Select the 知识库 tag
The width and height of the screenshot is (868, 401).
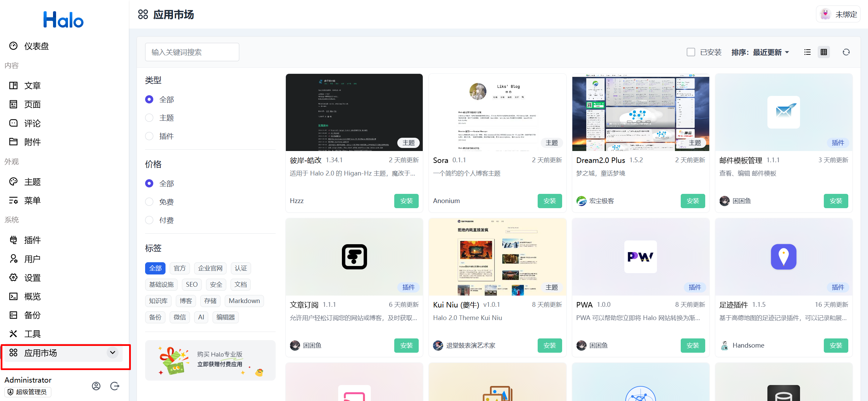tap(158, 301)
